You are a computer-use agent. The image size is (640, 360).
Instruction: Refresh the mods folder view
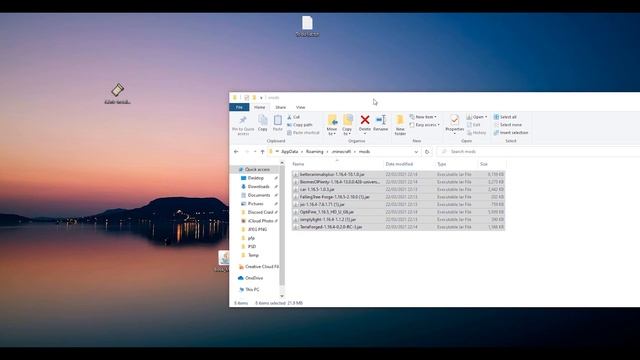[x=427, y=151]
